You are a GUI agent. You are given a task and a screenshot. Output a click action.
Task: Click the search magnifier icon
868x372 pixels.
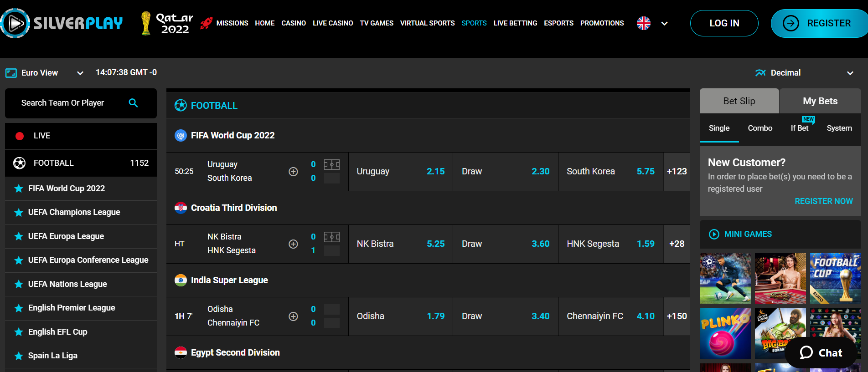[133, 103]
